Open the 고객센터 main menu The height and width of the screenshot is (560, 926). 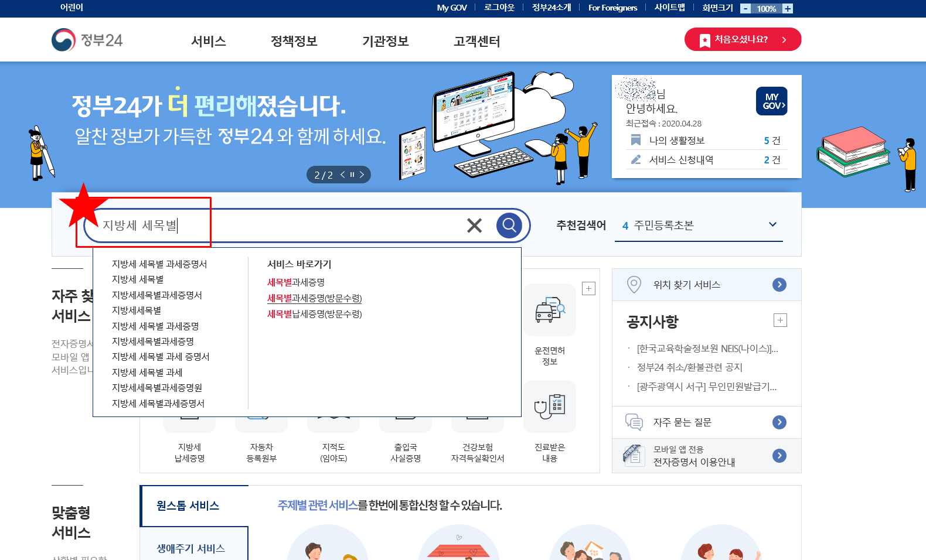point(476,41)
